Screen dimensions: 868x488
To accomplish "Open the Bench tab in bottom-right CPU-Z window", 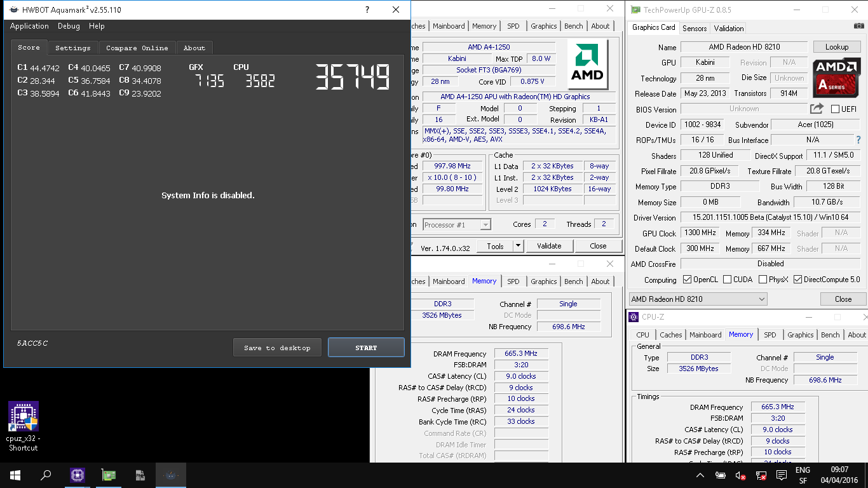I will 830,335.
